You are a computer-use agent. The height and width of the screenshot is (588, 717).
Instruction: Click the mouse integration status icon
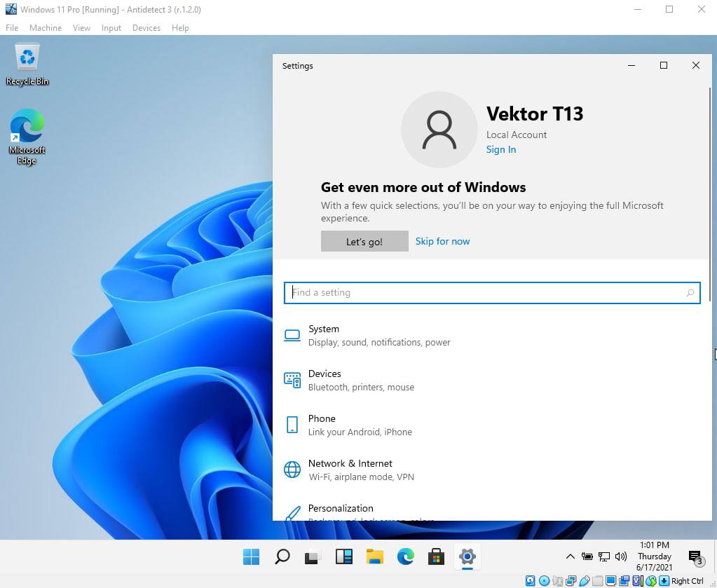pyautogui.click(x=651, y=581)
